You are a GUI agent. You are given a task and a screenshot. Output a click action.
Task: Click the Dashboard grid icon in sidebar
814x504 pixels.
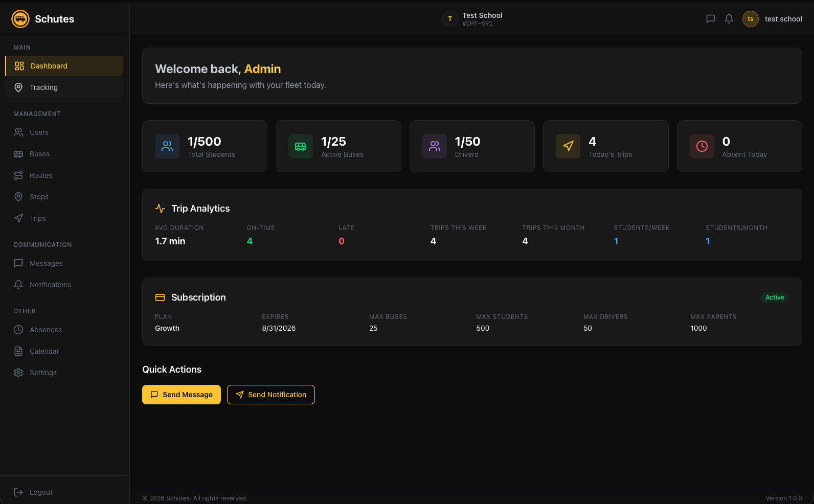pyautogui.click(x=19, y=66)
